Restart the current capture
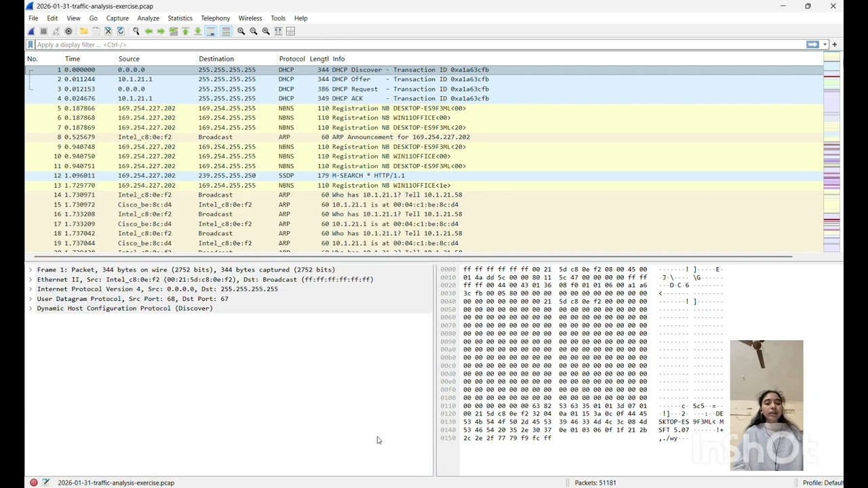The width and height of the screenshot is (868, 488). 56,31
